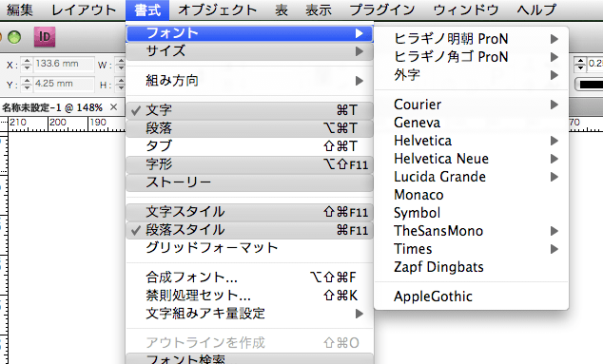Viewport: 603px width, 364px height.
Task: Click the X coordinate input field
Action: click(x=64, y=64)
